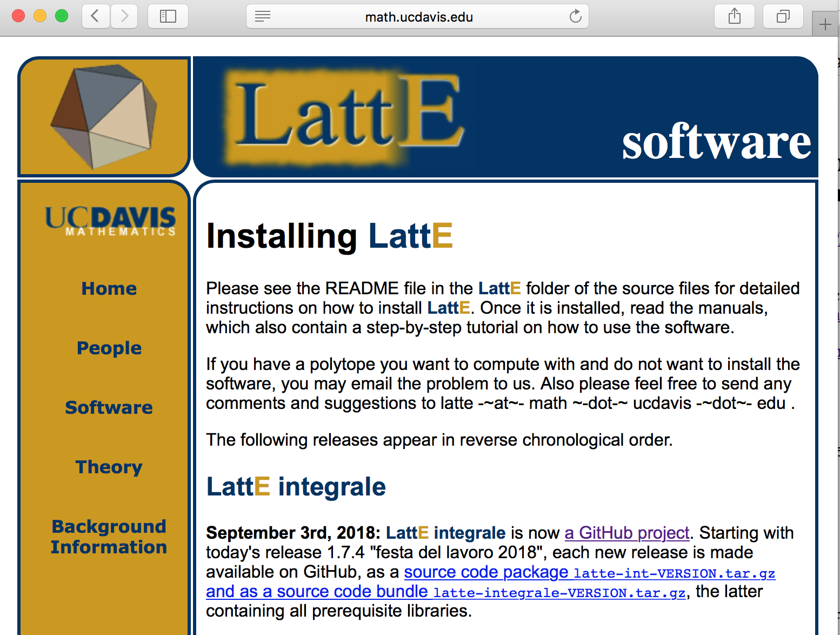Click 'September 3rd, 2018:' date text
This screenshot has height=635, width=840.
pos(294,533)
